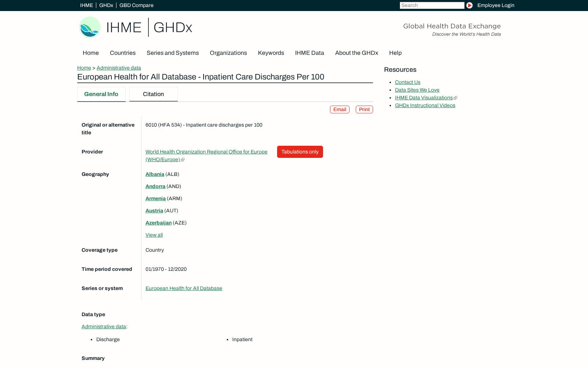Open GHDx link in top bar
The width and height of the screenshot is (588, 368).
[106, 5]
